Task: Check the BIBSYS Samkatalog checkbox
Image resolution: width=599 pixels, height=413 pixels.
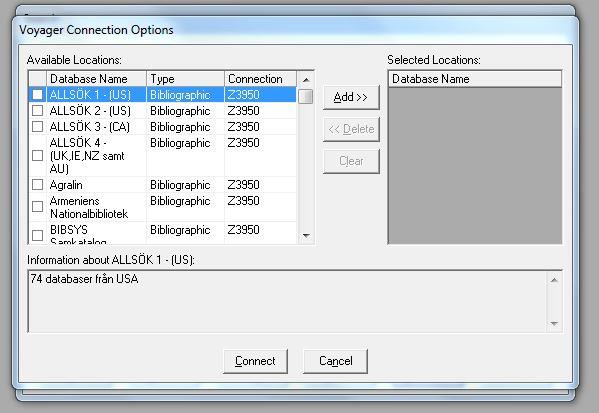Action: [x=37, y=235]
